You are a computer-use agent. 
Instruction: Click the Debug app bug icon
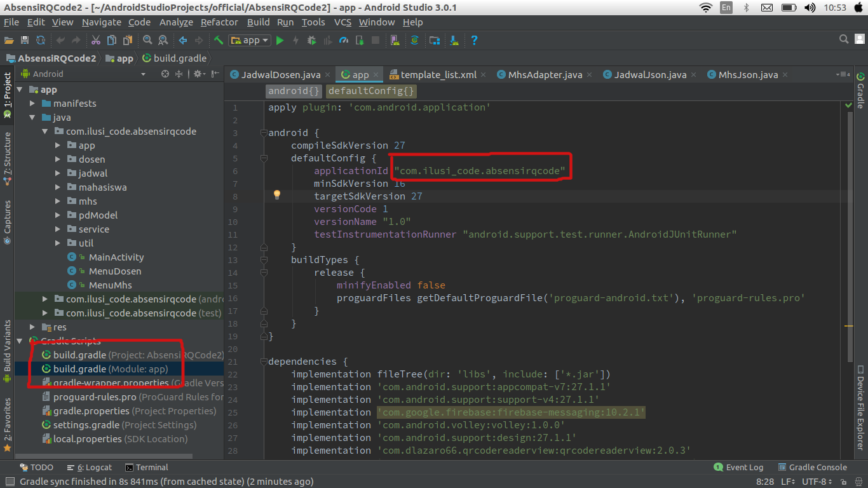[x=311, y=40]
